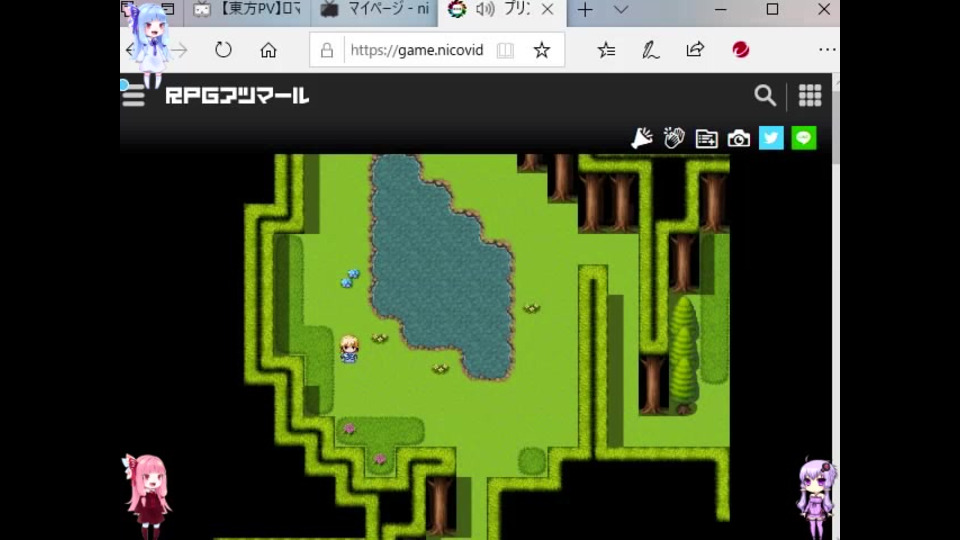
Task: Switch to the 【東方PV】 tab
Action: click(x=247, y=10)
